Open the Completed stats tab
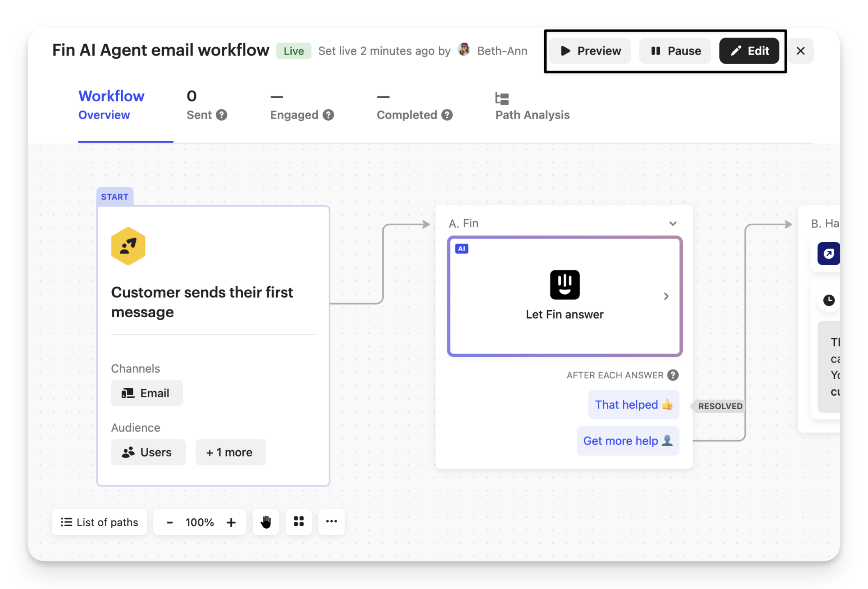Image resolution: width=868 pixels, height=589 pixels. coord(414,105)
